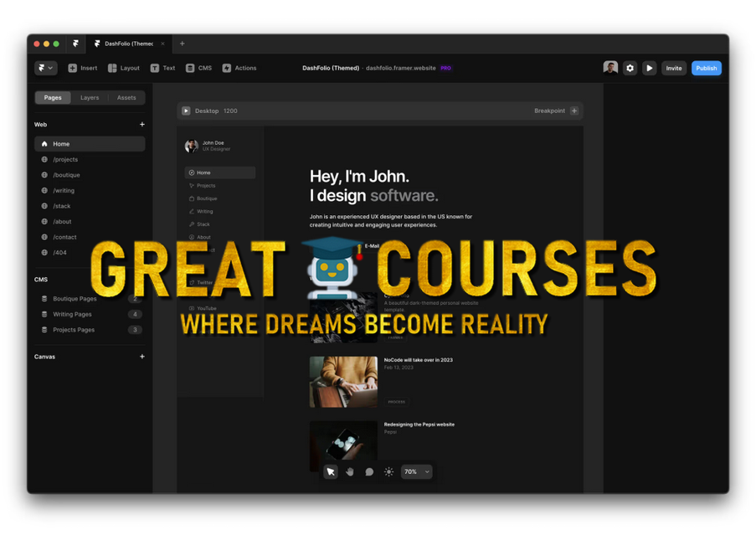Viewport: 756px width, 535px height.
Task: Open the /boutique page
Action: [x=90, y=175]
